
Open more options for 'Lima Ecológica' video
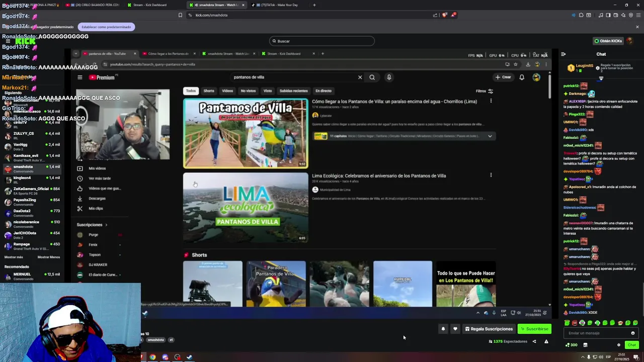point(491,175)
